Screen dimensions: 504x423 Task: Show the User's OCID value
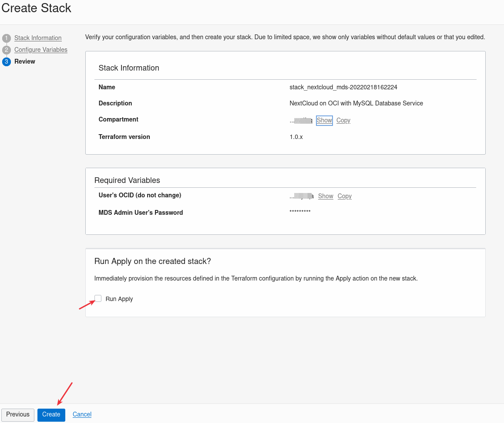click(326, 196)
